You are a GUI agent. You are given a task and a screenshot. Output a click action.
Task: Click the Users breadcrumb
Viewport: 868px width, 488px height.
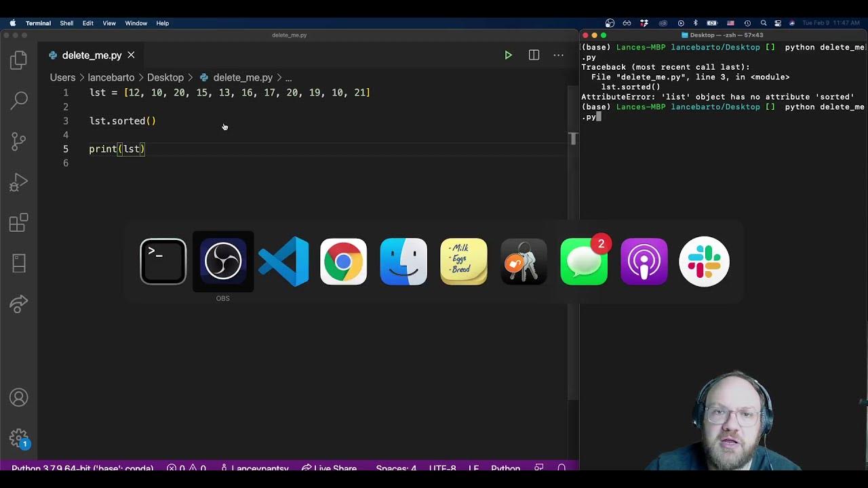tap(62, 78)
